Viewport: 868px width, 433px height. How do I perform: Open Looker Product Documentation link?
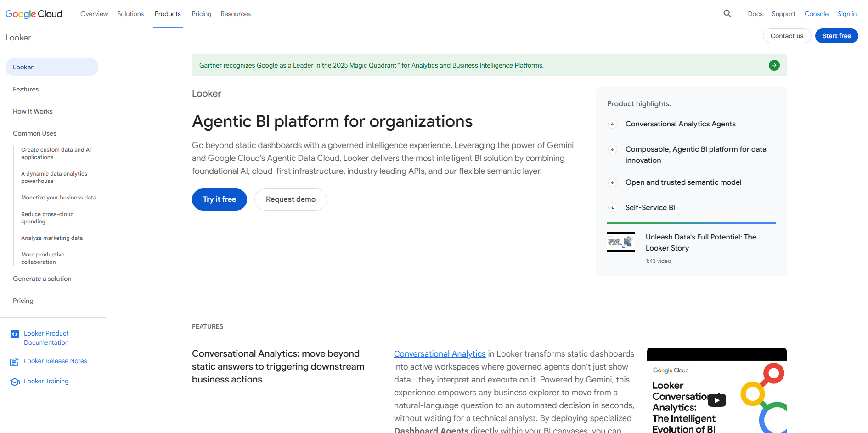pos(46,338)
